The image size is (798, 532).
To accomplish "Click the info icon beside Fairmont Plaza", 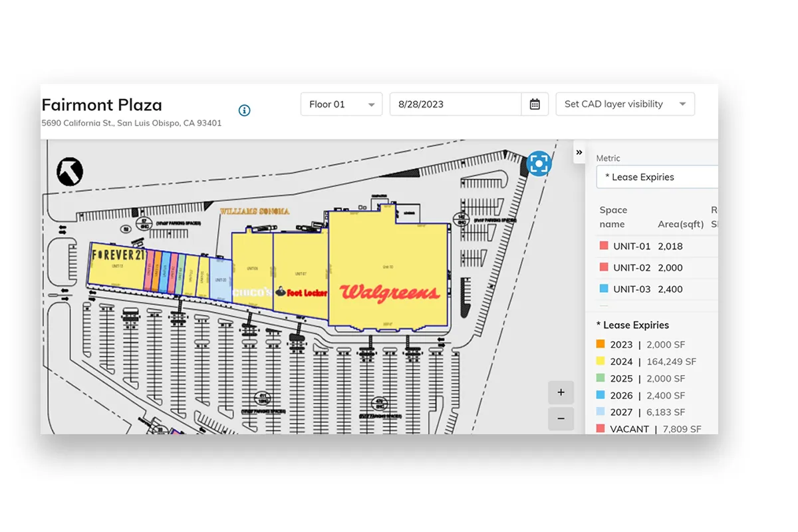I will [245, 110].
